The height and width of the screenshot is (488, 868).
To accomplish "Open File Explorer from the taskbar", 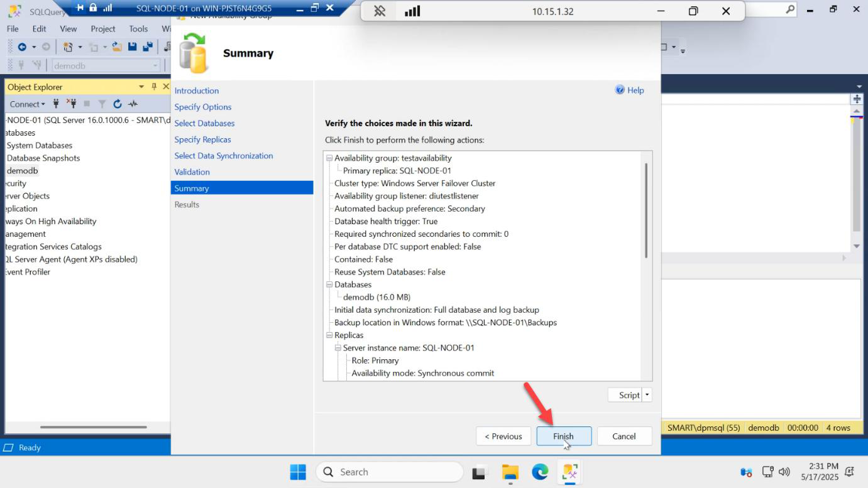I will [x=510, y=472].
